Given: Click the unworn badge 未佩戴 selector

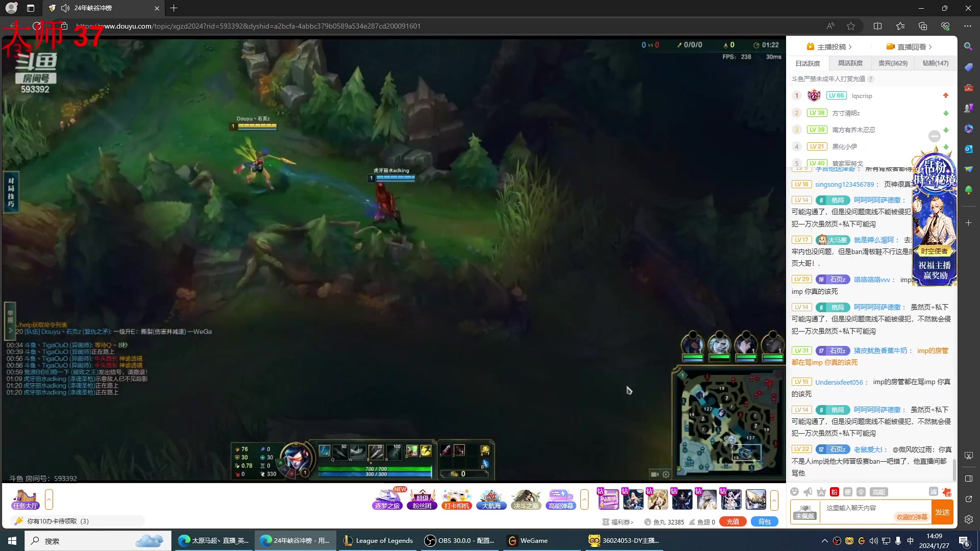Looking at the screenshot, I should click(x=805, y=512).
